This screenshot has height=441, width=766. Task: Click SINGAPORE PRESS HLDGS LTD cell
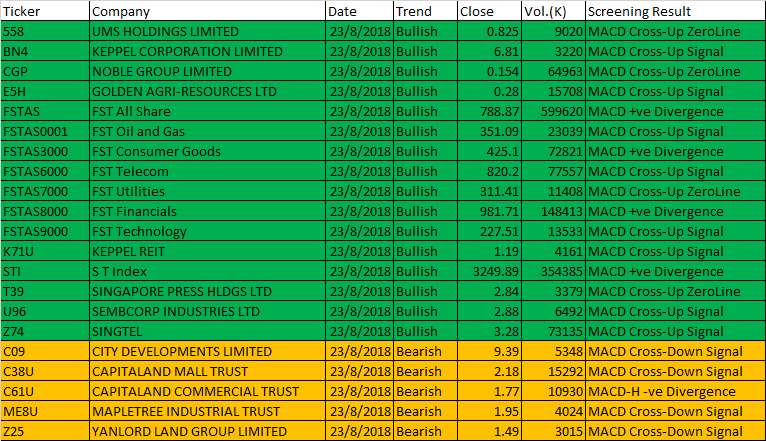[x=208, y=292]
